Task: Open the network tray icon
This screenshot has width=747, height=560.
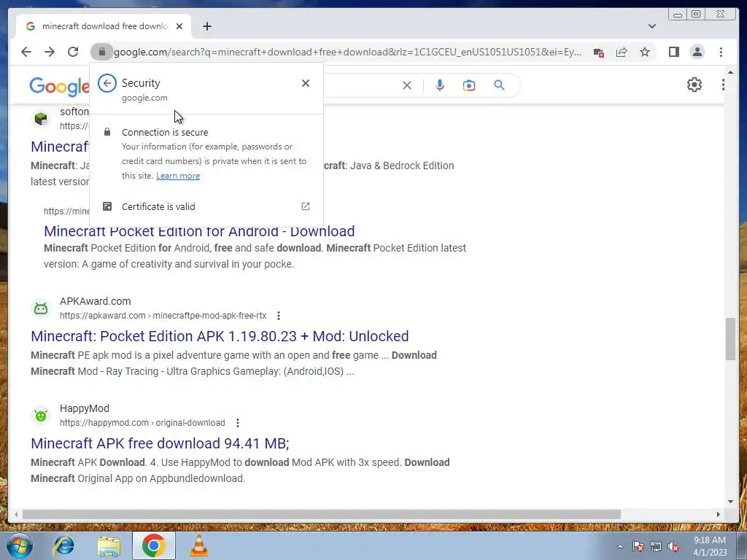Action: (x=656, y=546)
